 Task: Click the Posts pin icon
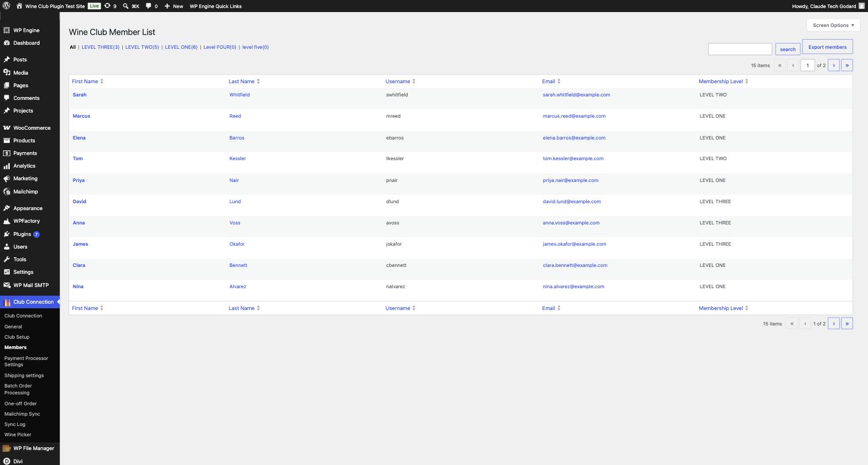coord(7,59)
